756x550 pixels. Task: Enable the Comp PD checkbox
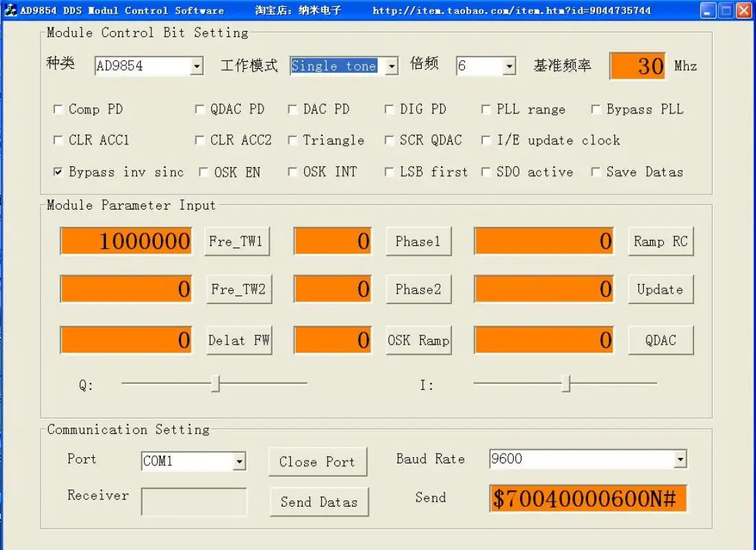click(x=58, y=109)
